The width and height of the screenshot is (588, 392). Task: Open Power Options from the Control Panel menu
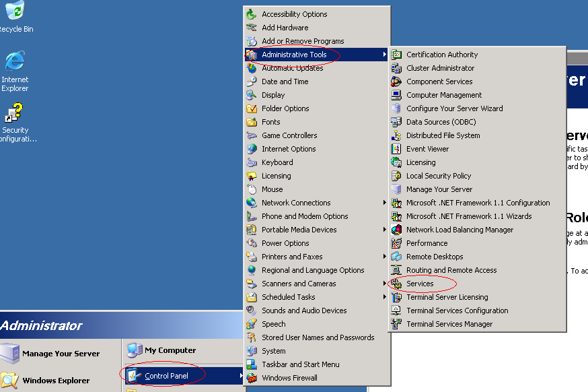click(316, 243)
